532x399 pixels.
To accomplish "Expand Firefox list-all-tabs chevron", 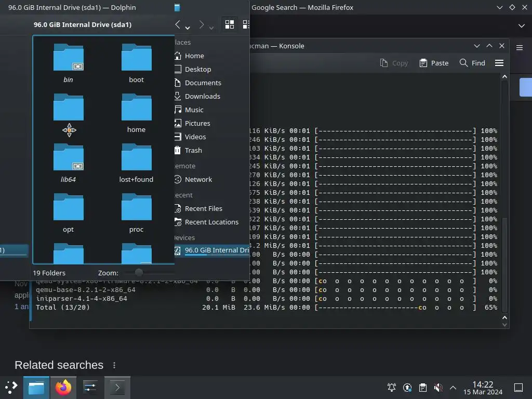I will pyautogui.click(x=522, y=26).
